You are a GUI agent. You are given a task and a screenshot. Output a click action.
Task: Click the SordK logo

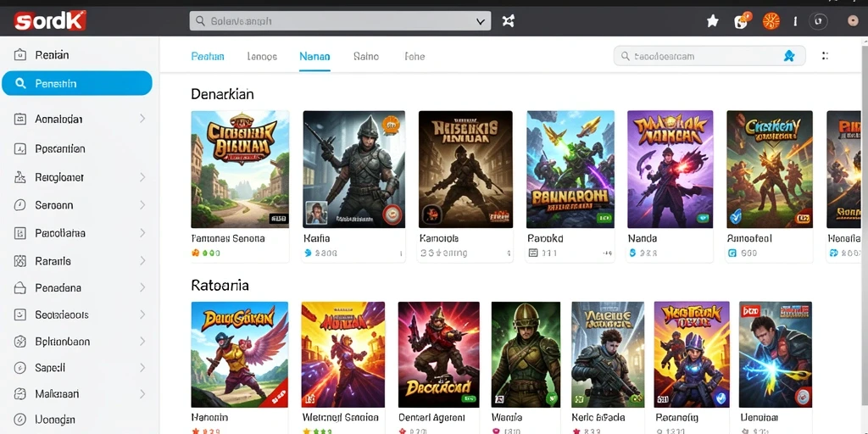coord(50,21)
